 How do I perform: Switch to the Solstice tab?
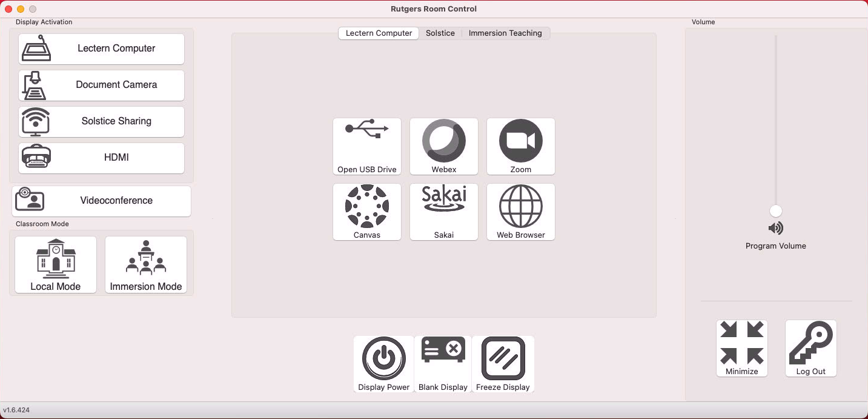[440, 33]
